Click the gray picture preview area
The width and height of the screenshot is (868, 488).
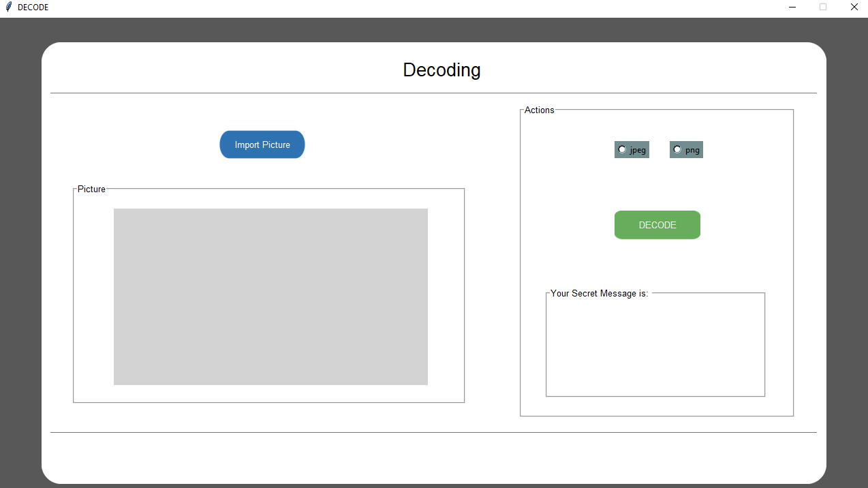point(270,296)
